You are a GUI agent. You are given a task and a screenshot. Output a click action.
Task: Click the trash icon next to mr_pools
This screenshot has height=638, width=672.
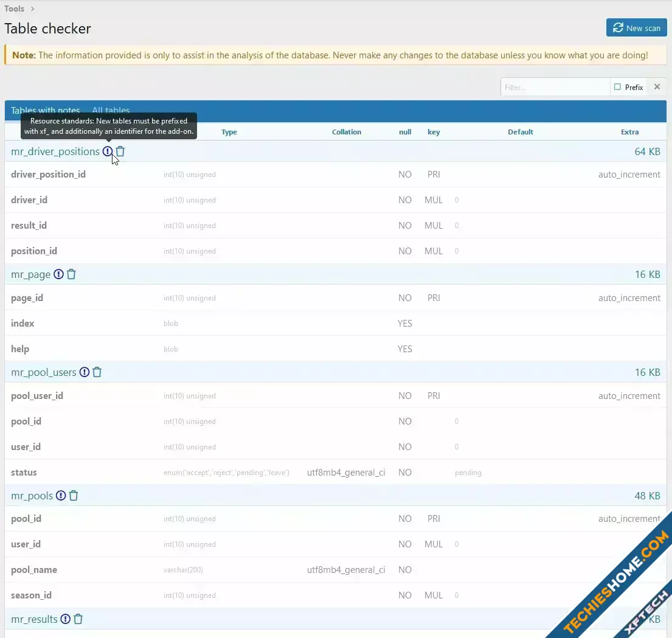pyautogui.click(x=74, y=496)
